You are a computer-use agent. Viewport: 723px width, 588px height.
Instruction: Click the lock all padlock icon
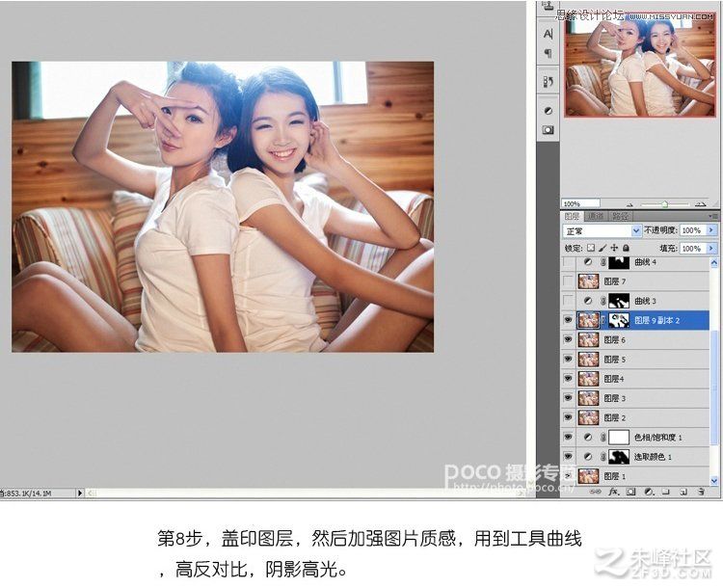click(x=626, y=248)
